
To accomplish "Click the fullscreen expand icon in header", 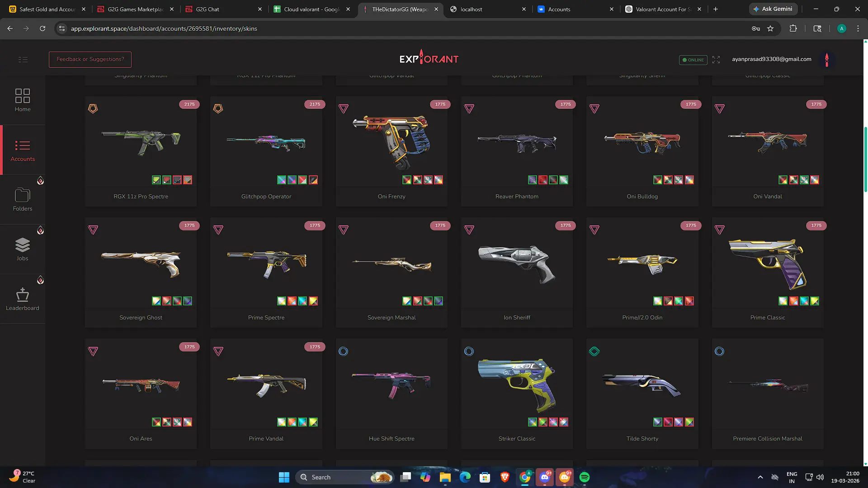I will (716, 60).
